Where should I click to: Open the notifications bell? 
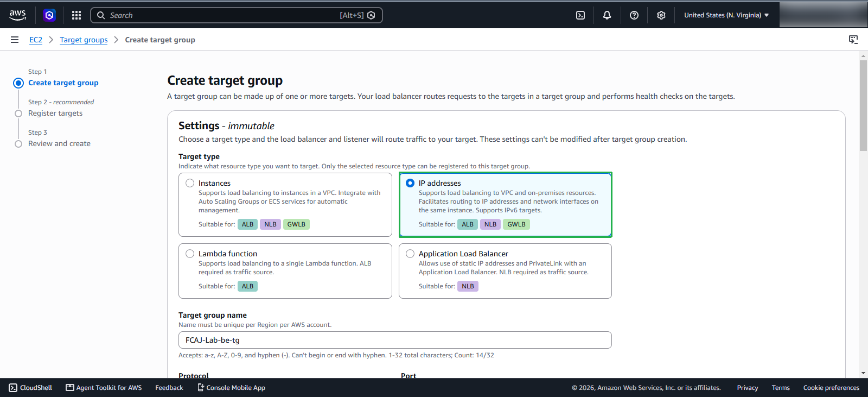click(x=607, y=15)
